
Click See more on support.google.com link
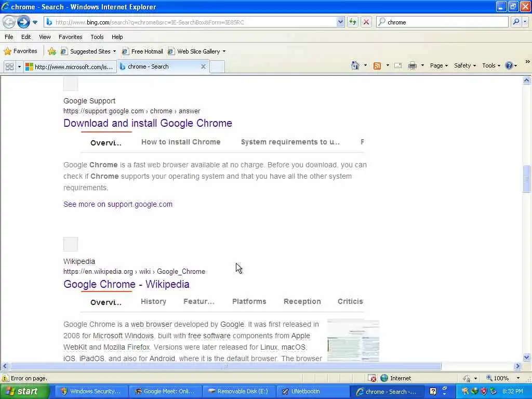click(x=118, y=204)
